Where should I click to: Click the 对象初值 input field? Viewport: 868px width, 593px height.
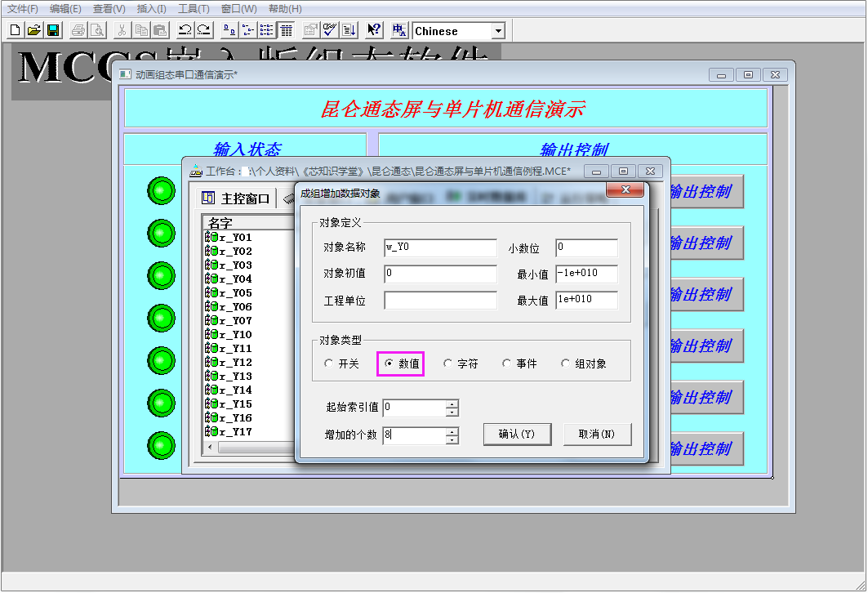439,274
